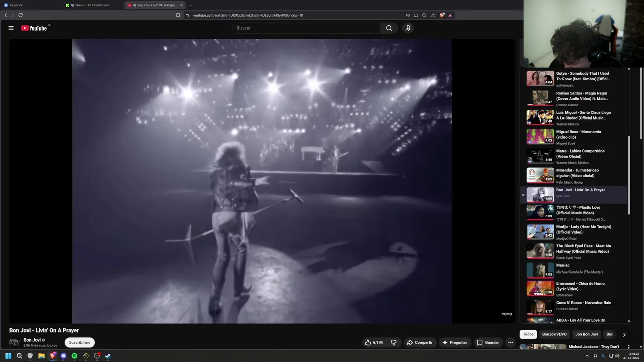This screenshot has height=362, width=644.
Task: Go to the YouTube home logo
Action: point(34,28)
